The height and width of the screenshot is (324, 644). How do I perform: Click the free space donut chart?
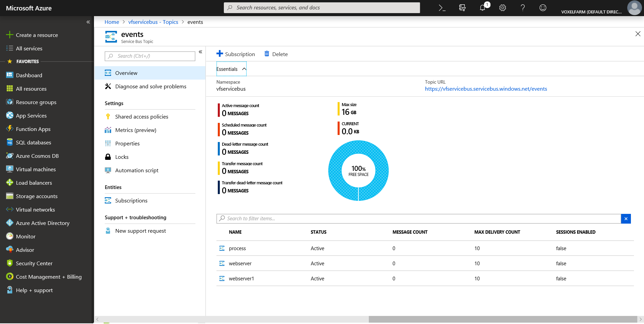(358, 171)
